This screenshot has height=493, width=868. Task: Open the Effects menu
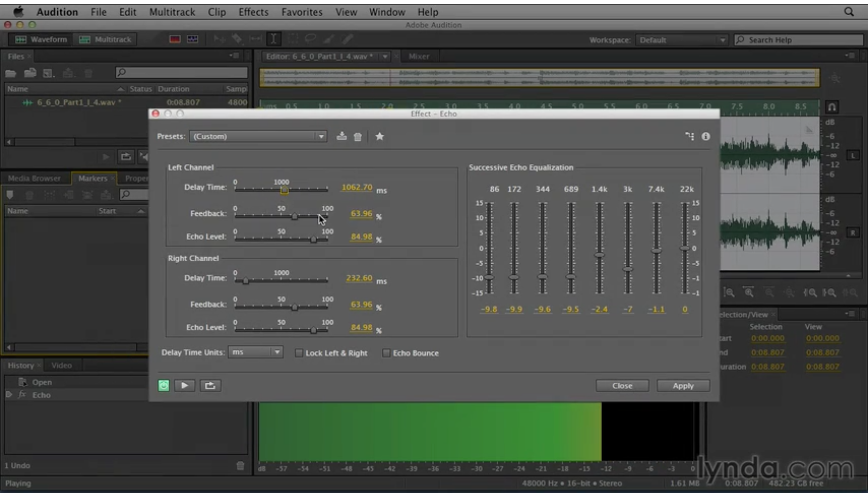pyautogui.click(x=253, y=12)
